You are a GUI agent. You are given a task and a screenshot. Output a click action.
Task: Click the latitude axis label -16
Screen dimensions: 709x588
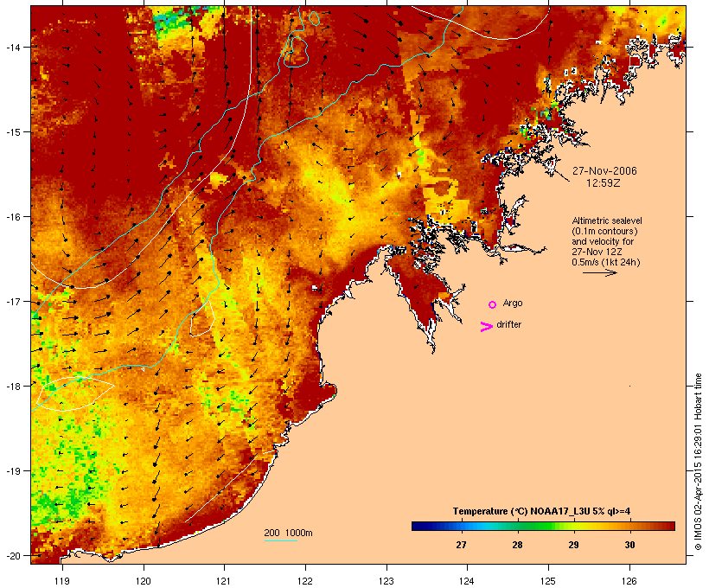click(12, 217)
